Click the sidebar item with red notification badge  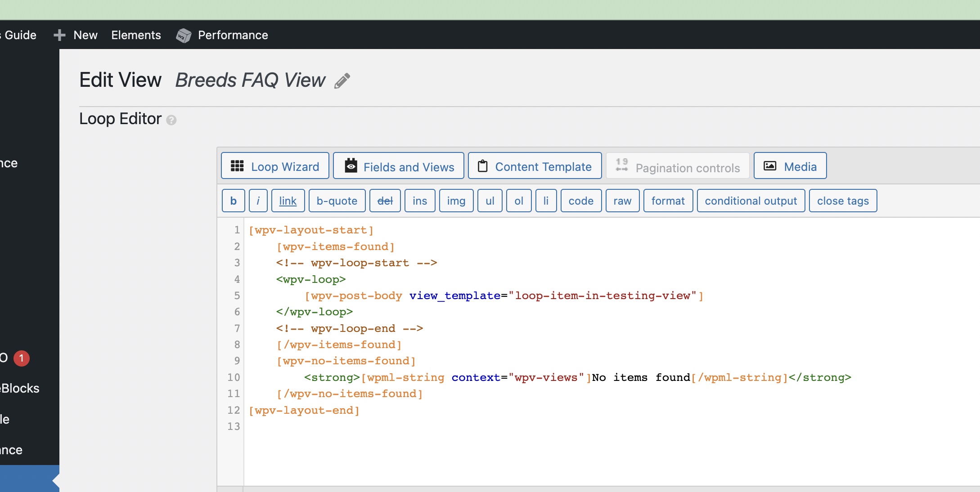(x=13, y=358)
